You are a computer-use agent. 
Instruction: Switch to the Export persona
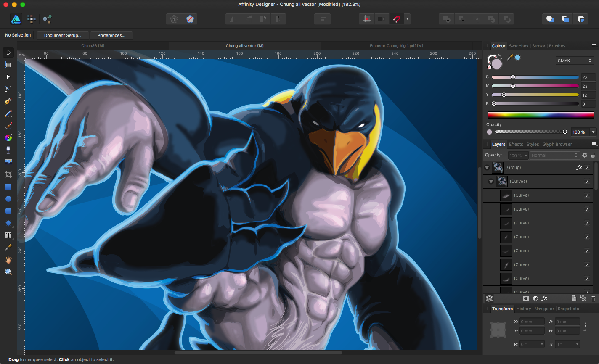tap(47, 19)
